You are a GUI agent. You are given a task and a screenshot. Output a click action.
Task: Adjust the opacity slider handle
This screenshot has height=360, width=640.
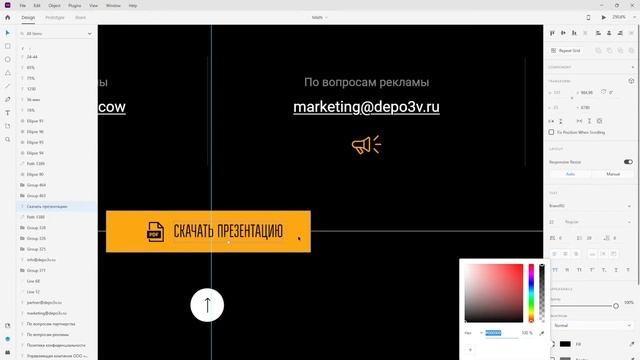(x=616, y=306)
